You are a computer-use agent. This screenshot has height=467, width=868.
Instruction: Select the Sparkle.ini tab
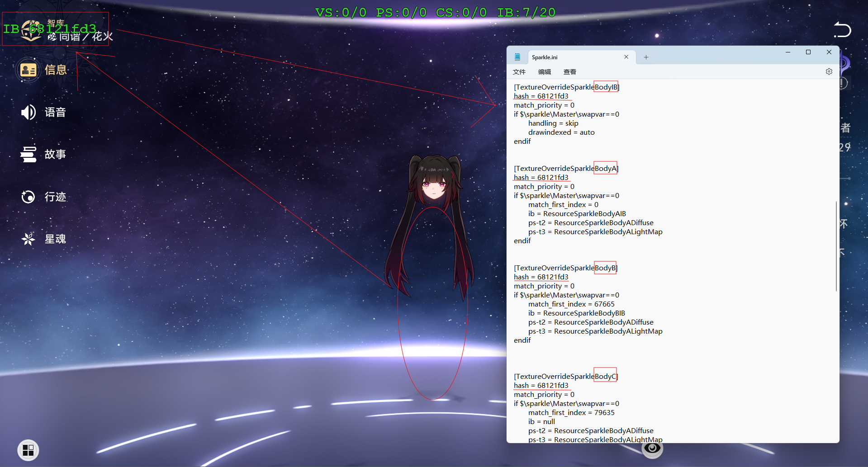(x=581, y=57)
